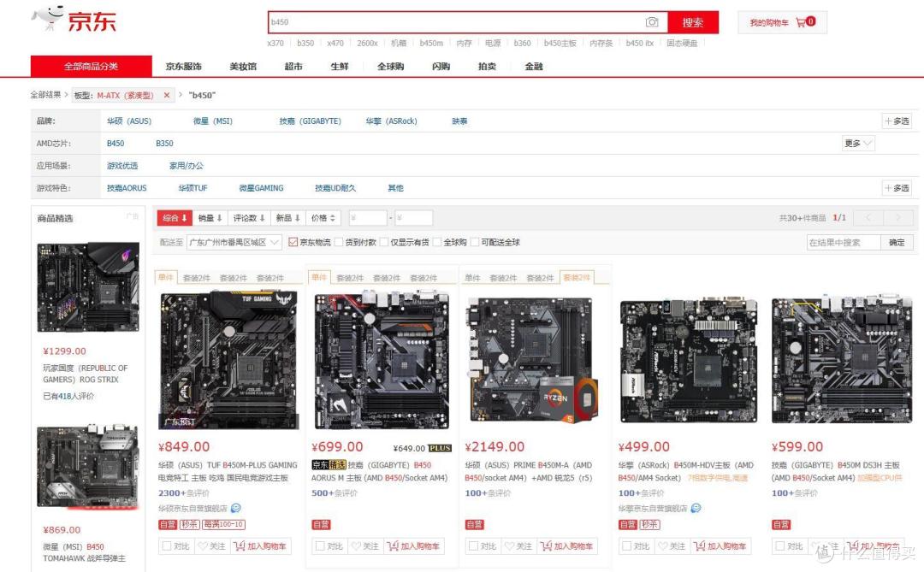Image resolution: width=924 pixels, height=572 pixels.
Task: Click 满100-10 coupon badge under ASUS TUF
Action: click(223, 524)
